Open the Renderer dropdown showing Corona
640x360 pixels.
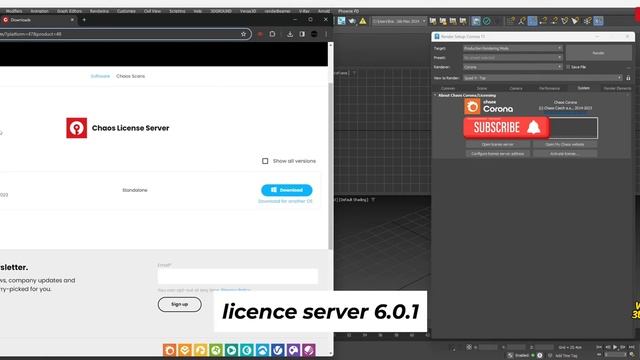coord(513,67)
